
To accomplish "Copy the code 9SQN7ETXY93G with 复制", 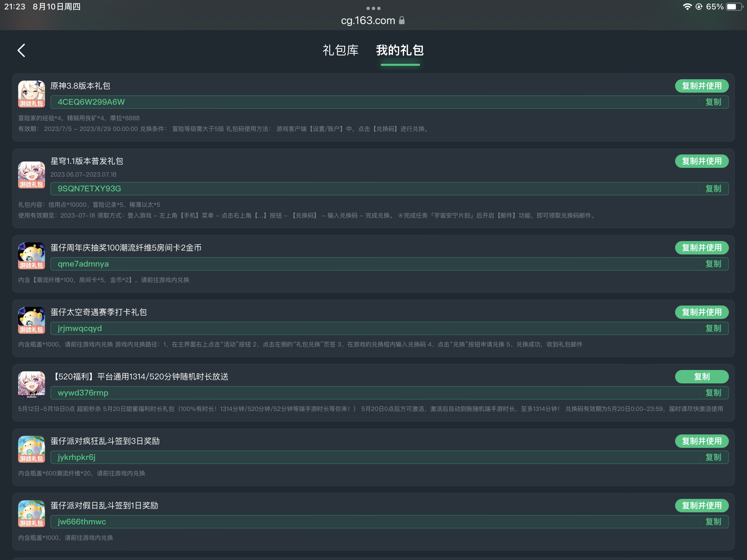I will click(x=713, y=189).
